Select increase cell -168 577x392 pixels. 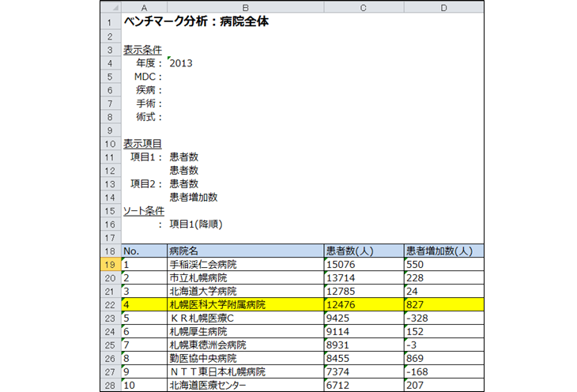coord(443,372)
